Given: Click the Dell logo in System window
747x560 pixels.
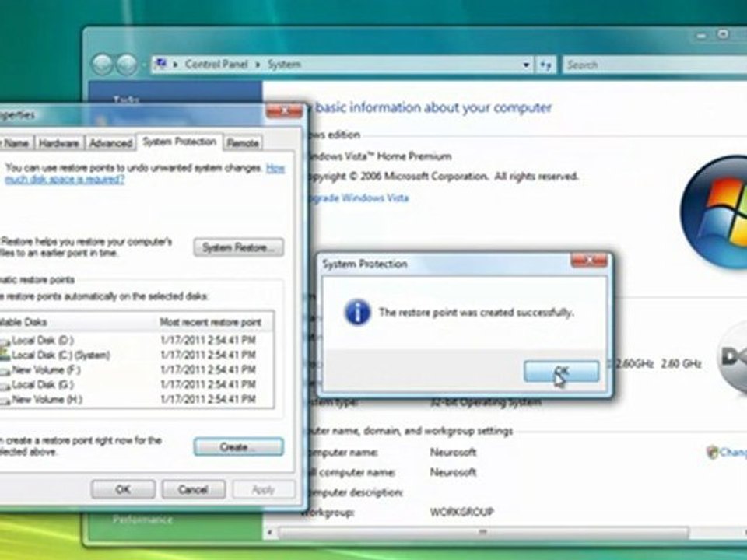Looking at the screenshot, I should click(732, 357).
